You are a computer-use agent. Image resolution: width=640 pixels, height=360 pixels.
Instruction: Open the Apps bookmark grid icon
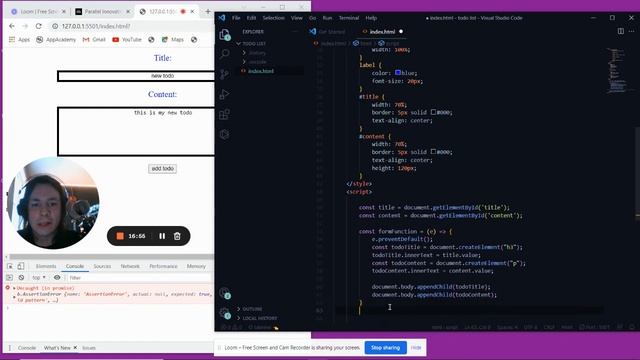[x=12, y=40]
